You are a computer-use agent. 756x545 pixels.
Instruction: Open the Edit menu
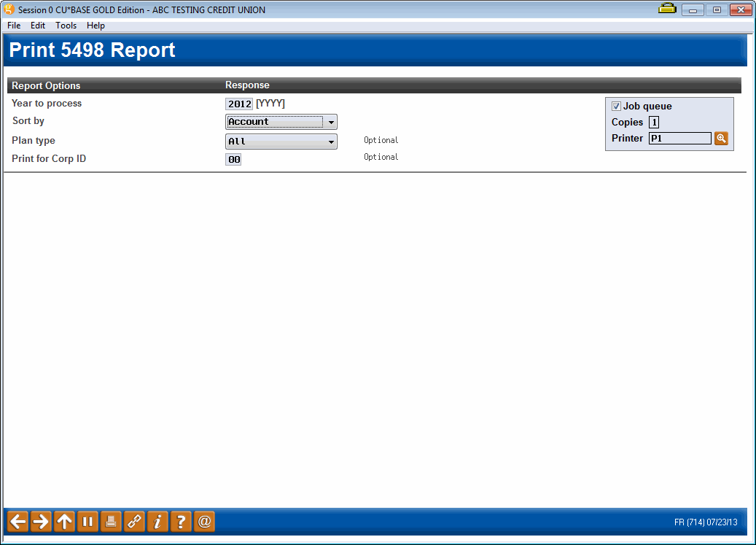click(x=38, y=25)
